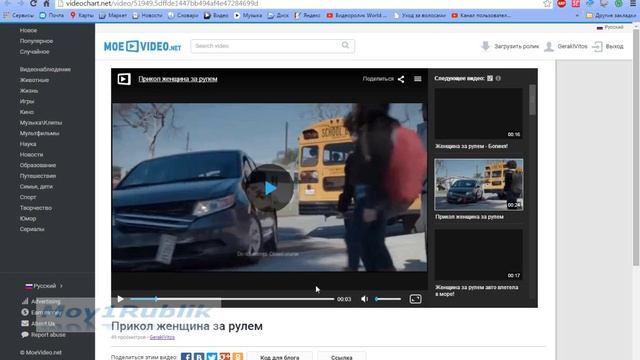The width and height of the screenshot is (640, 360).
Task: Click the Код для блога button
Action: [280, 356]
